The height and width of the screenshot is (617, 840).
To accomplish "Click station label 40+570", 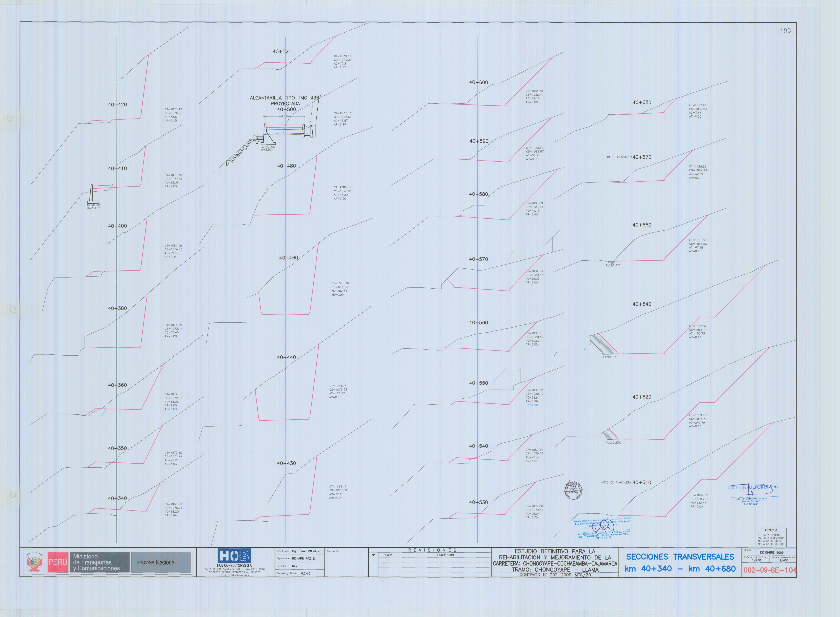I will [479, 259].
